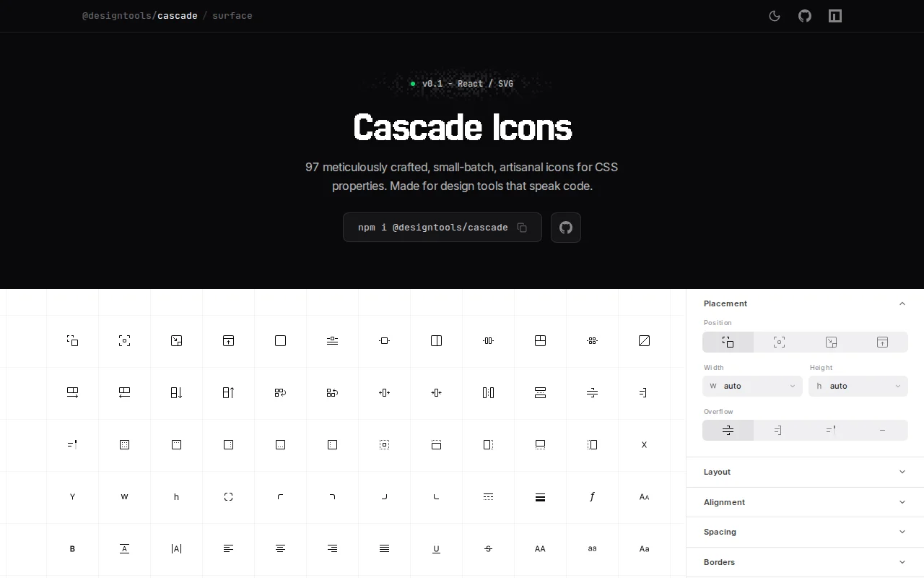Select the lowercase aa text-transform icon

592,548
